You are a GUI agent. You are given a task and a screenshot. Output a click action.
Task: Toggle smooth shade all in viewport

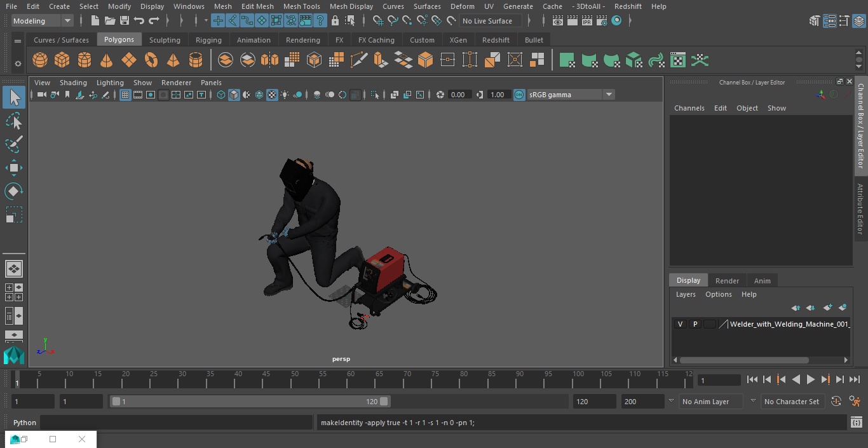click(x=234, y=95)
